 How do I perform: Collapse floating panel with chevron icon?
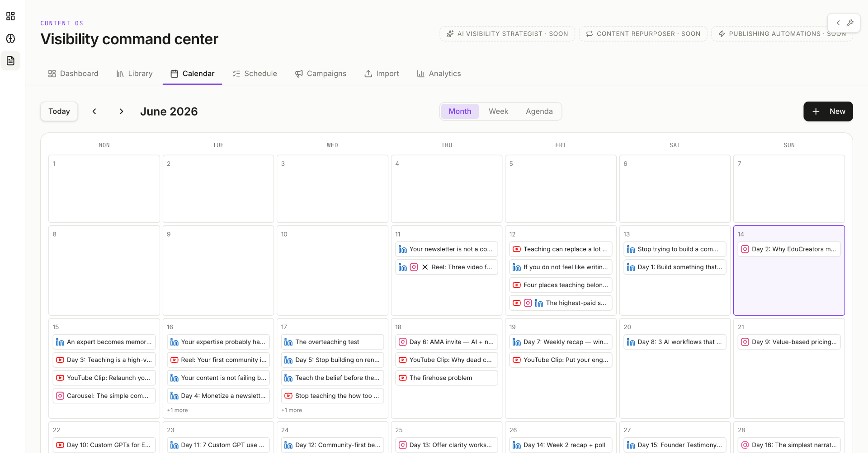pos(838,23)
